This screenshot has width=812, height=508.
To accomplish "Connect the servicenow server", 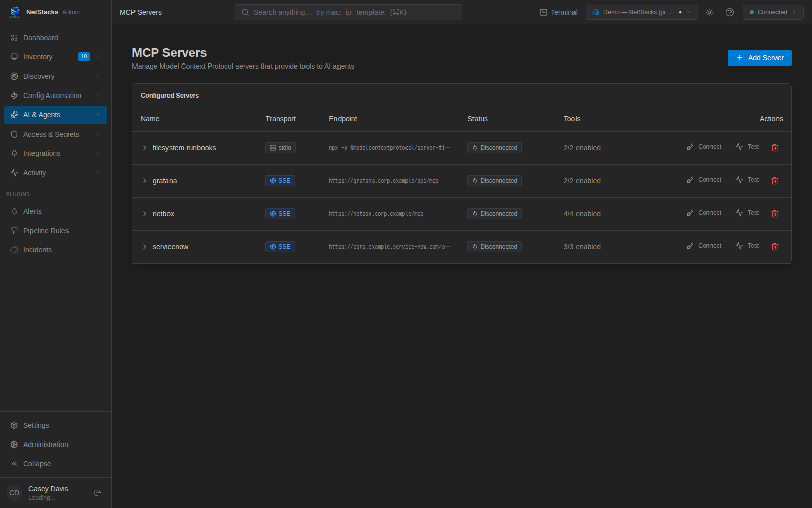I will [703, 246].
